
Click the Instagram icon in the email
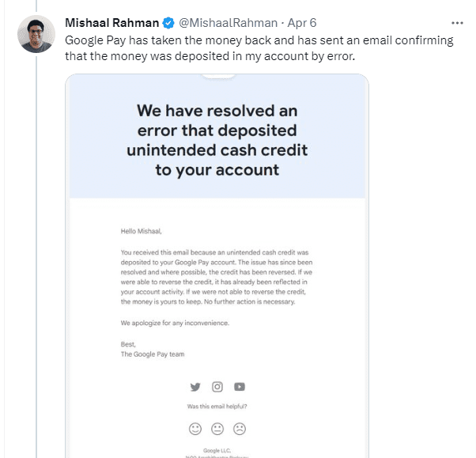tap(217, 387)
